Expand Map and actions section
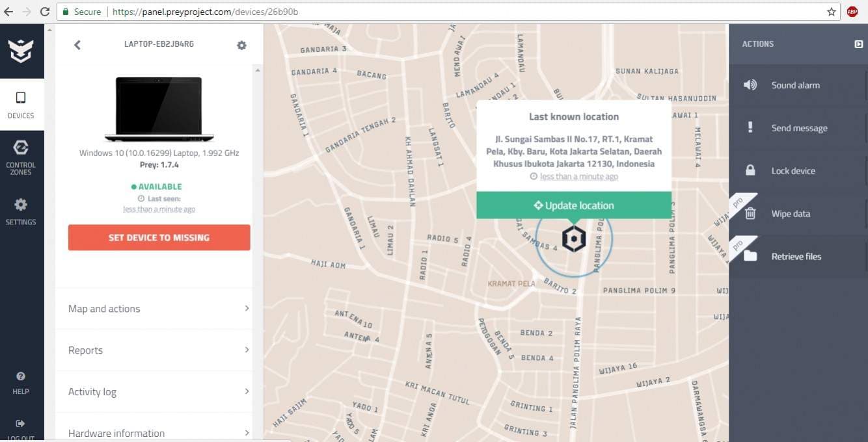 click(x=159, y=309)
